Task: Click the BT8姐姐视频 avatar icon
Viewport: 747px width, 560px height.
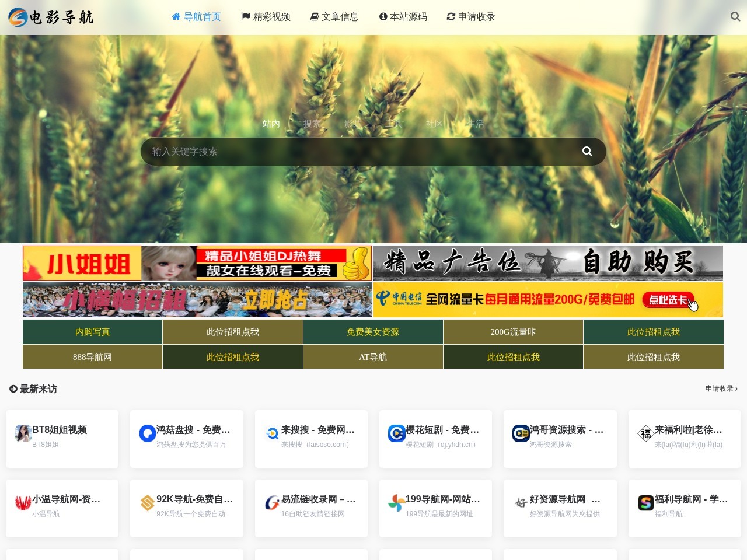Action: tap(23, 433)
